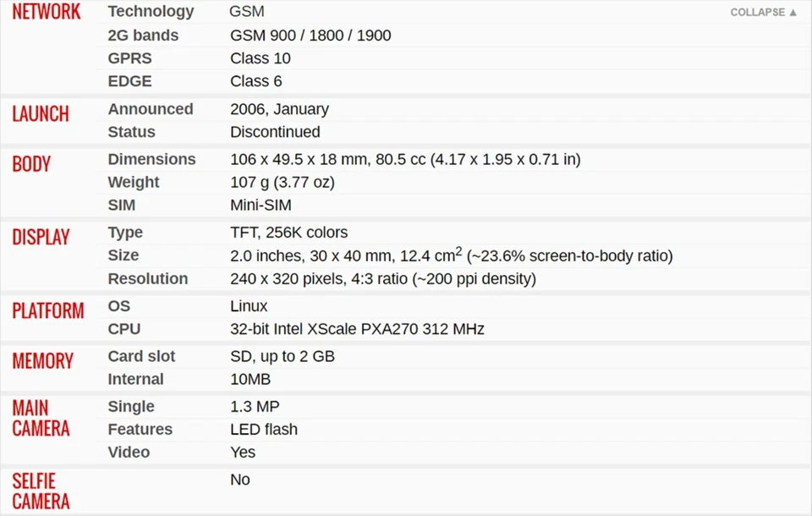Click the CPU spec label

click(x=123, y=329)
